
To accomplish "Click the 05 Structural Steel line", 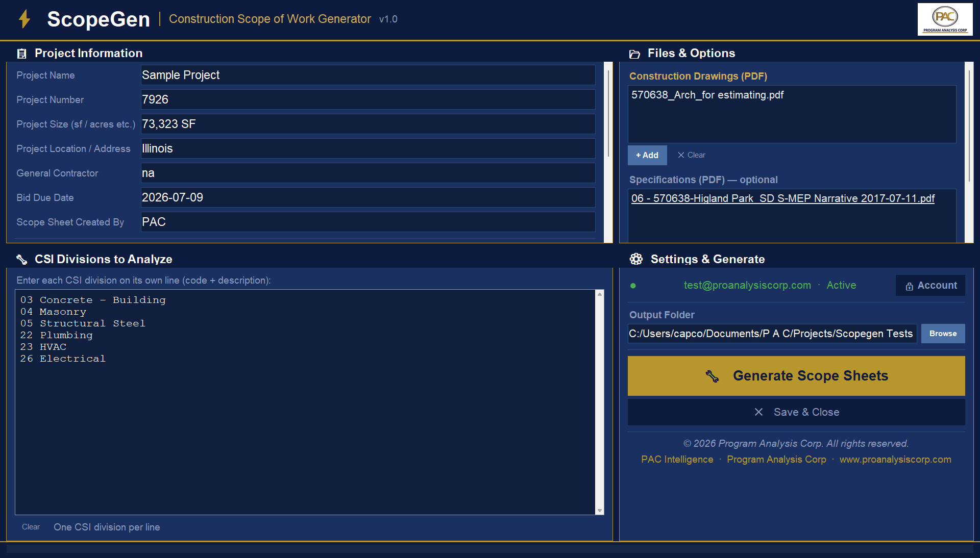I will 83,323.
